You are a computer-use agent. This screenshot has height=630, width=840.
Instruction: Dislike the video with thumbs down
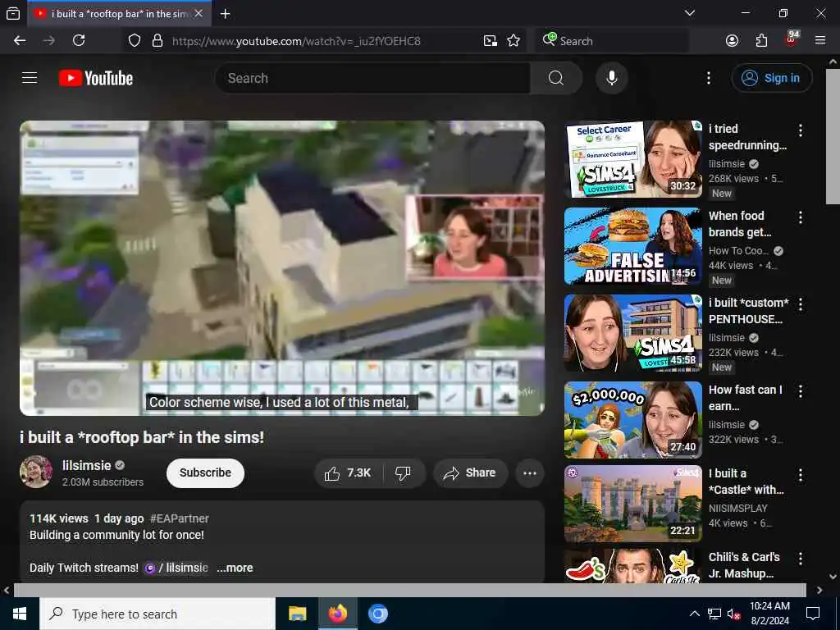pos(404,473)
